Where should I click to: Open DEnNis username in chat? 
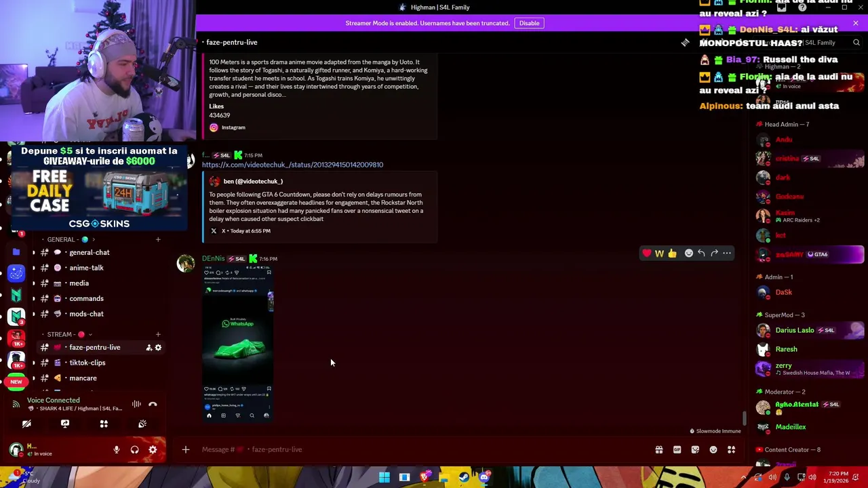[x=213, y=258]
